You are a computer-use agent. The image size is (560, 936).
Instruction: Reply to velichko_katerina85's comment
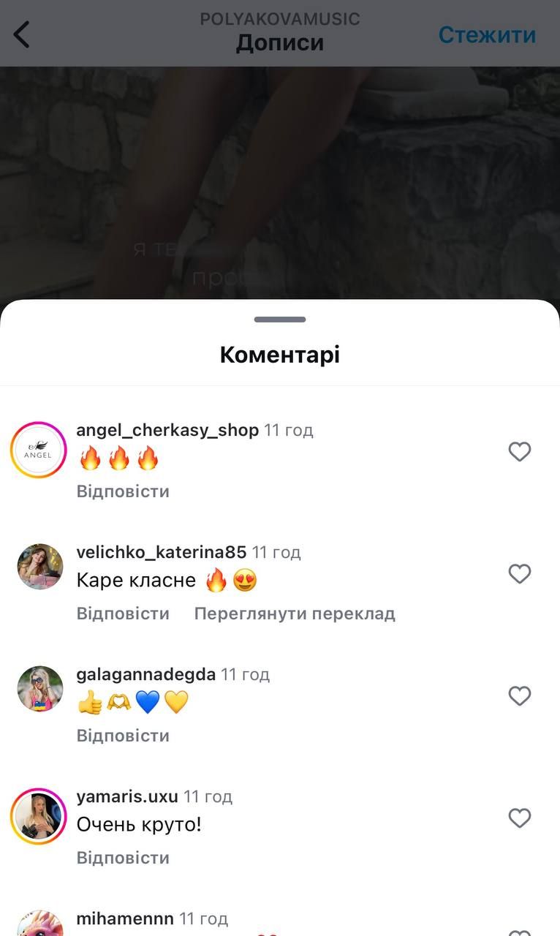pos(123,614)
